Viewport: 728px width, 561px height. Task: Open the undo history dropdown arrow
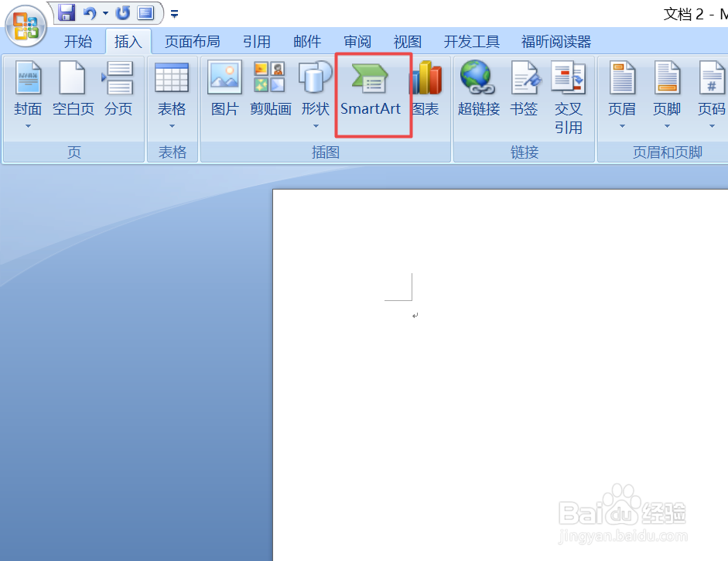(105, 13)
